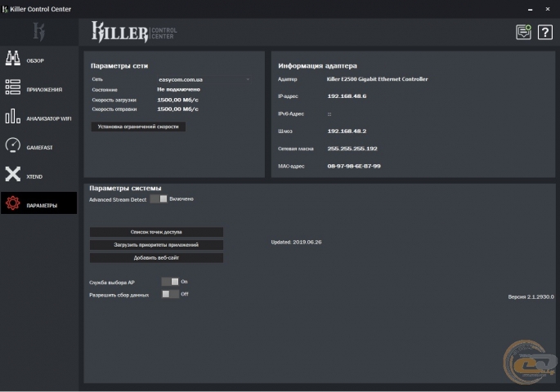Minimize the Killer Control Center window

pyautogui.click(x=531, y=9)
